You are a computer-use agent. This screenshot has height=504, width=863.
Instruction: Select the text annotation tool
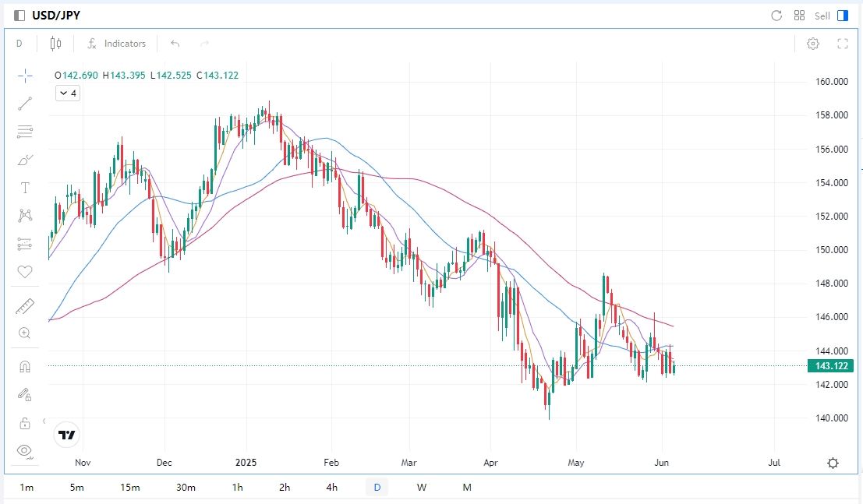pos(25,188)
